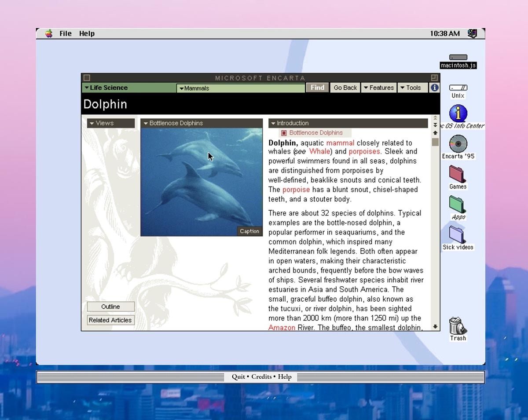Select the Bottlenose Dolphins marker above the article
This screenshot has width=528, height=420.
pos(316,132)
